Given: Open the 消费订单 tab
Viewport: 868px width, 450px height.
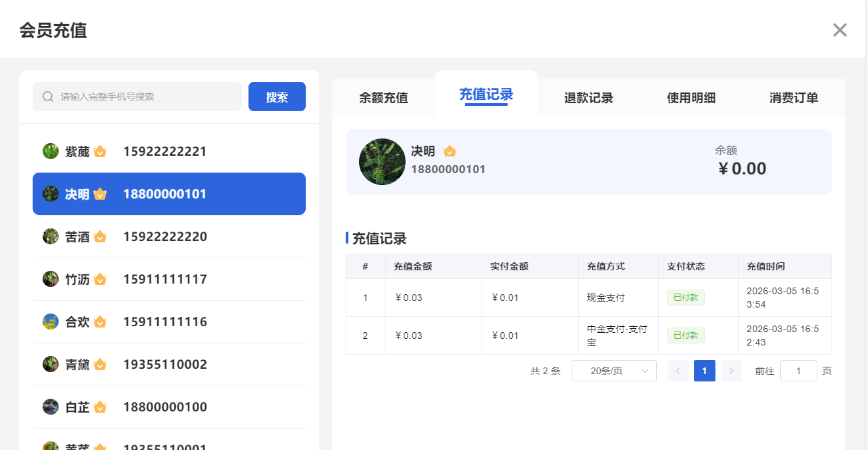Looking at the screenshot, I should [x=794, y=97].
